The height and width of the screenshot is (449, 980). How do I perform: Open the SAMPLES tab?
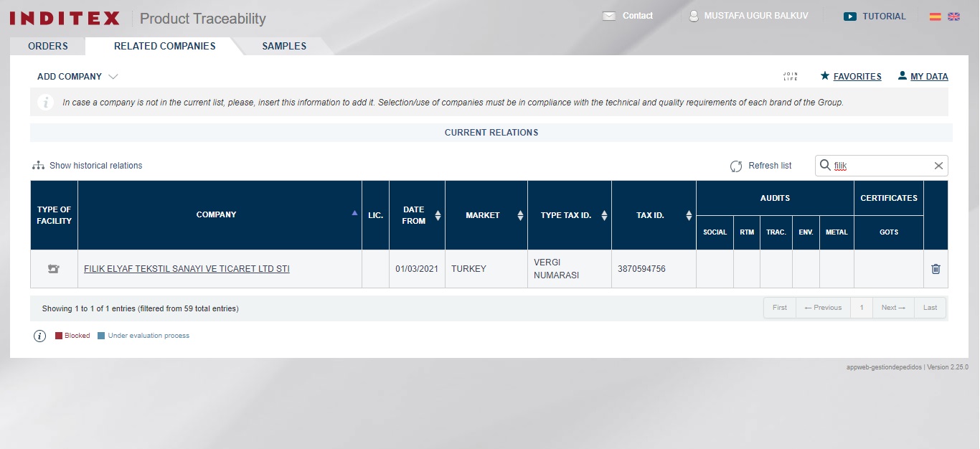pyautogui.click(x=284, y=46)
